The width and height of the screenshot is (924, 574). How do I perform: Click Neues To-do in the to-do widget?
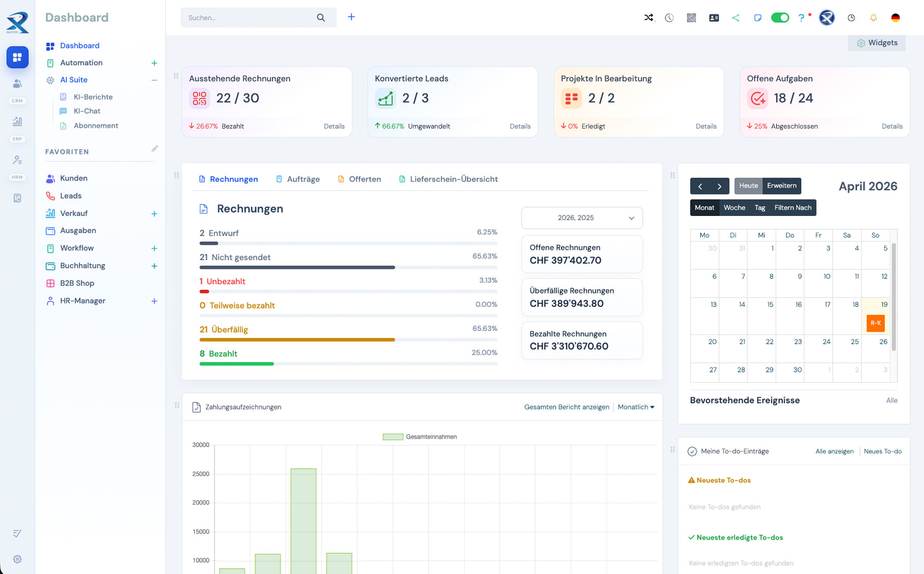pyautogui.click(x=882, y=451)
